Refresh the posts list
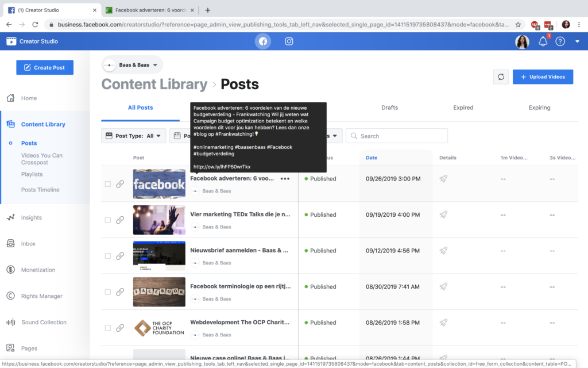588x368 pixels. tap(501, 77)
